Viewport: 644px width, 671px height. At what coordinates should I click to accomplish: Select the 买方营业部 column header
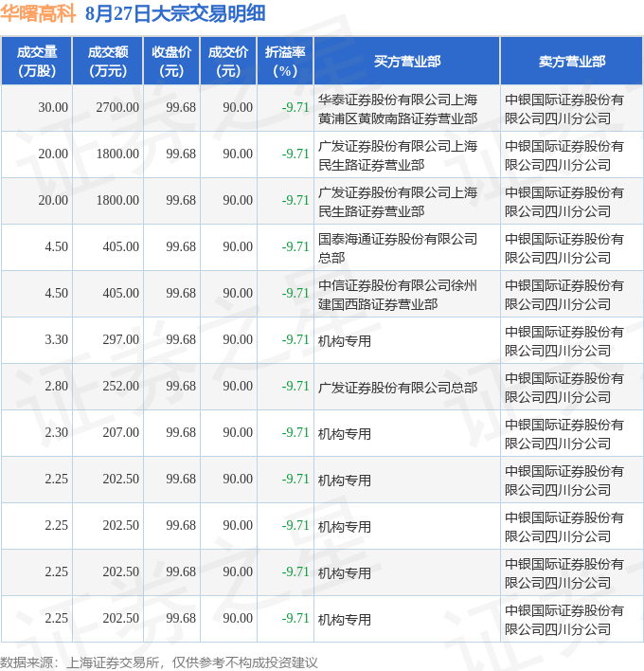point(407,62)
